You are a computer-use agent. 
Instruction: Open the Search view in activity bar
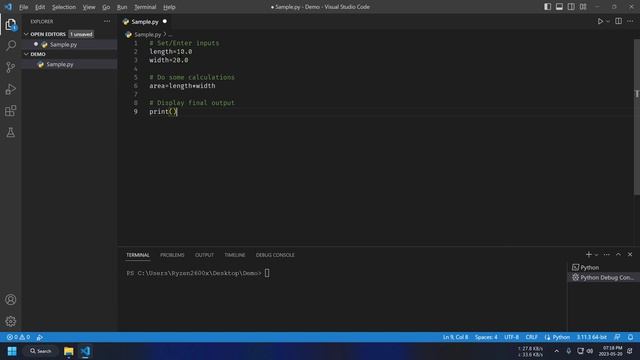(11, 45)
